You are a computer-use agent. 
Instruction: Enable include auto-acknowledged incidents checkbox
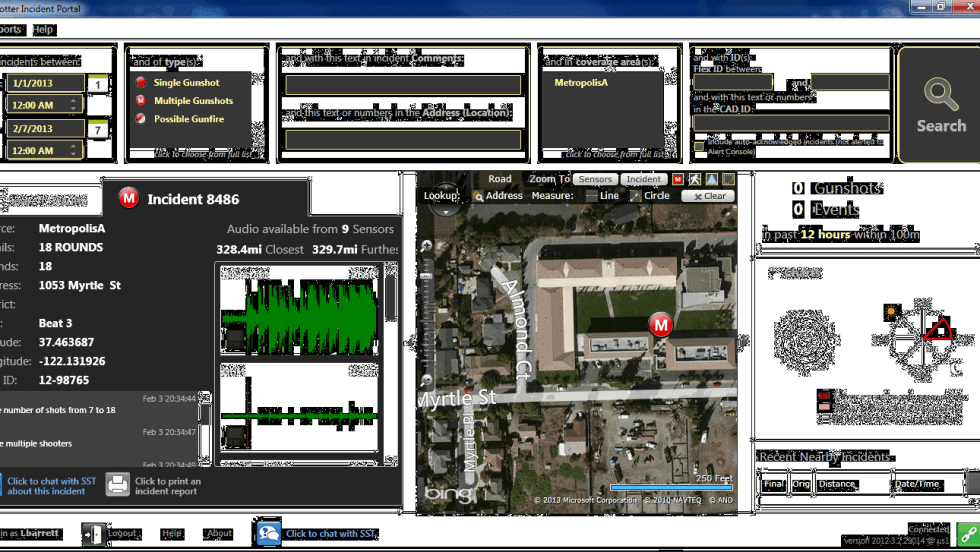pos(699,146)
